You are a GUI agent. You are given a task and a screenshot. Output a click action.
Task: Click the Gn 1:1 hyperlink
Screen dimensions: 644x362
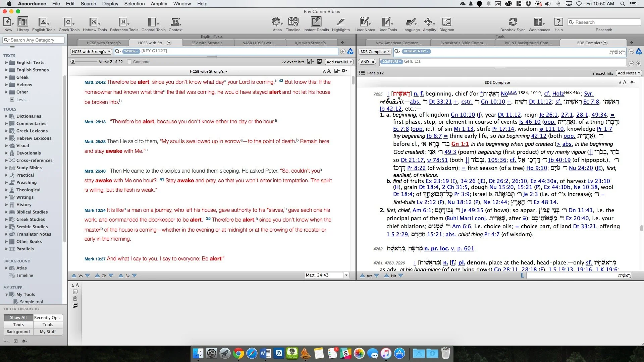point(460,144)
